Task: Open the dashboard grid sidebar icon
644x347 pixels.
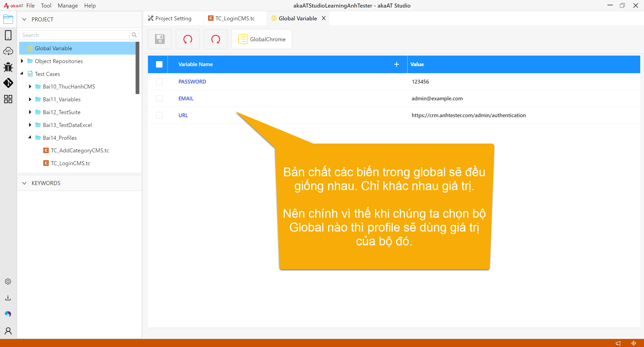Action: point(8,99)
